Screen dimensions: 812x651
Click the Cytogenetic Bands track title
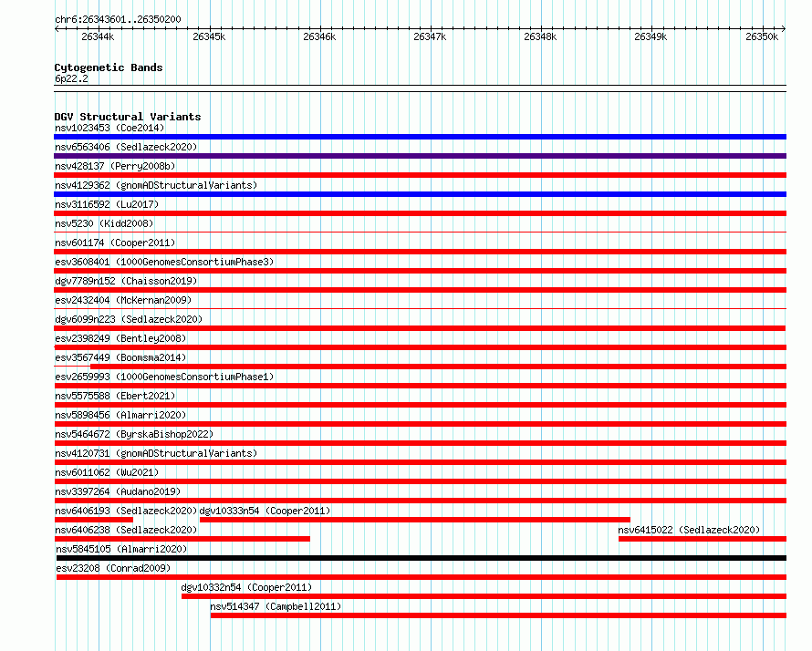pyautogui.click(x=109, y=67)
